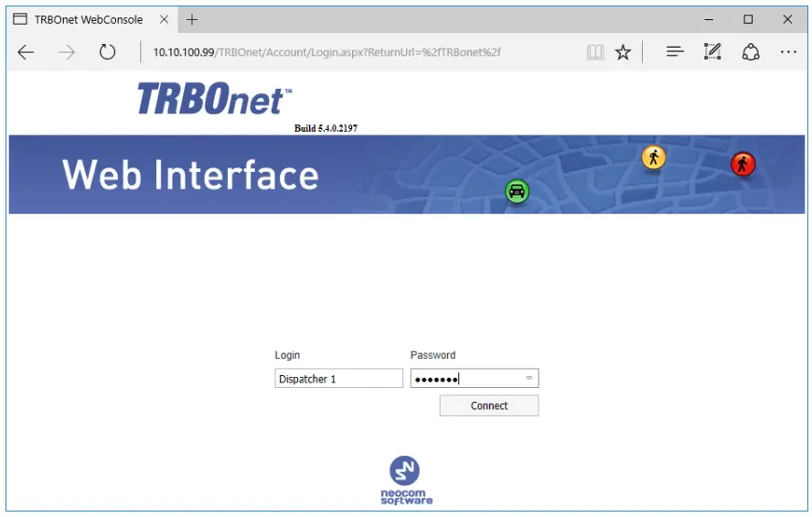
Task: Click the Web Interface banner title
Action: tap(190, 175)
